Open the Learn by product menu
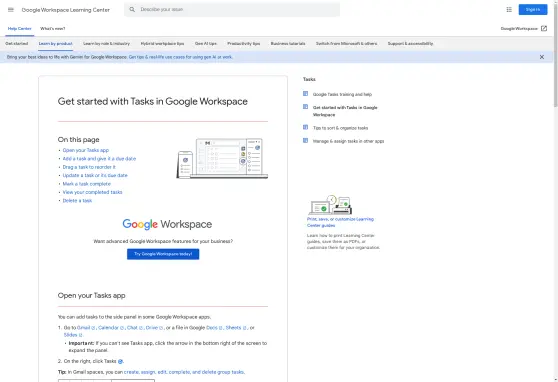This screenshot has width=558, height=382. (56, 43)
